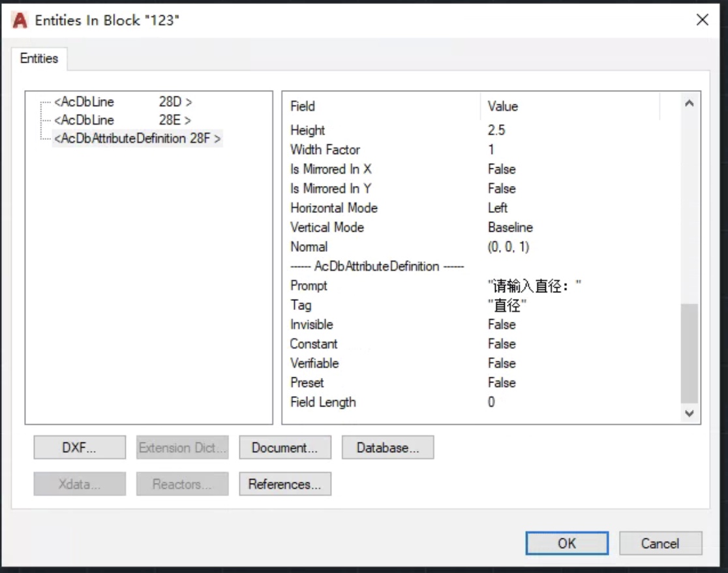Viewport: 728px width, 573px height.
Task: Click the Extension Dict button
Action: (x=182, y=447)
